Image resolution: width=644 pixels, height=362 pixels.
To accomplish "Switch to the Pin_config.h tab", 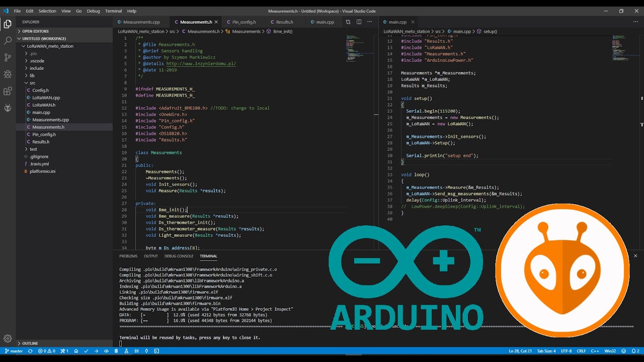I will (x=244, y=22).
